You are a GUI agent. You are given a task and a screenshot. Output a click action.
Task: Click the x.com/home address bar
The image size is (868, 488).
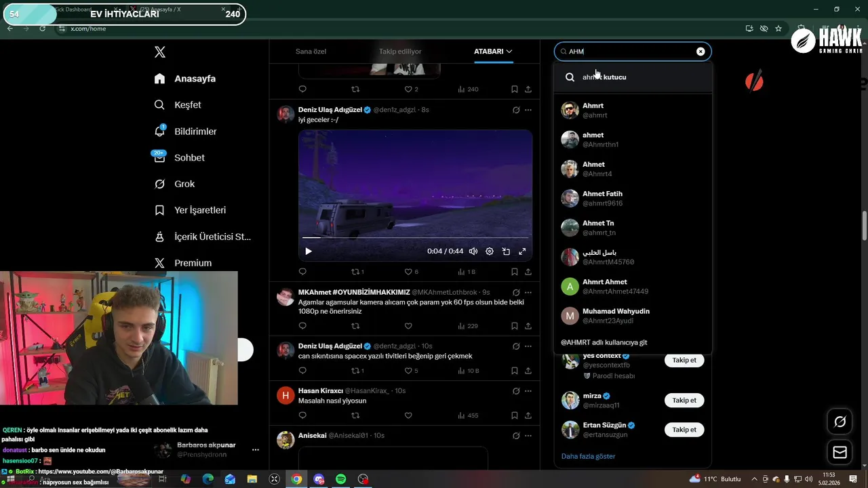pos(400,28)
